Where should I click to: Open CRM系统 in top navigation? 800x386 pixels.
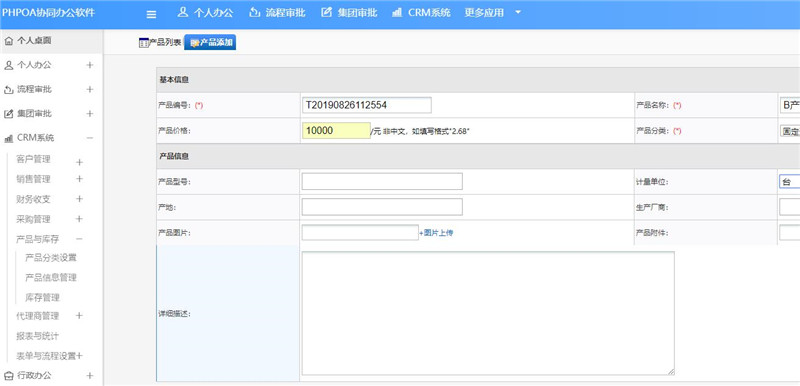click(x=421, y=13)
